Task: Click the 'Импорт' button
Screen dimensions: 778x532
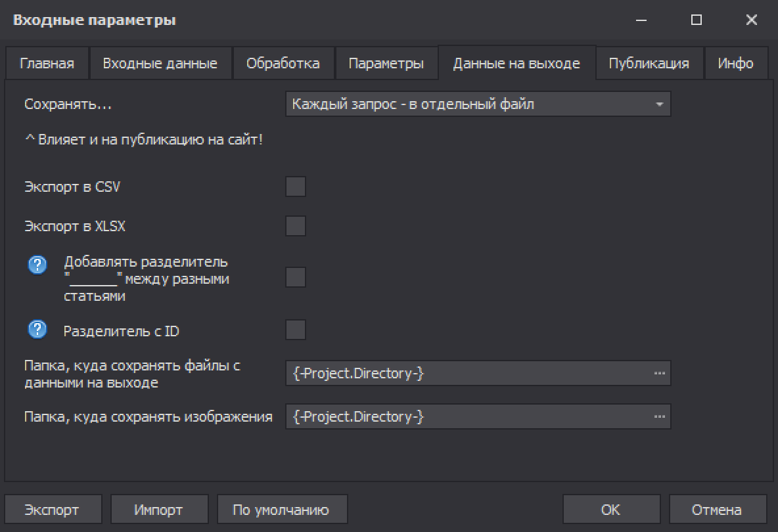Action: click(x=158, y=510)
